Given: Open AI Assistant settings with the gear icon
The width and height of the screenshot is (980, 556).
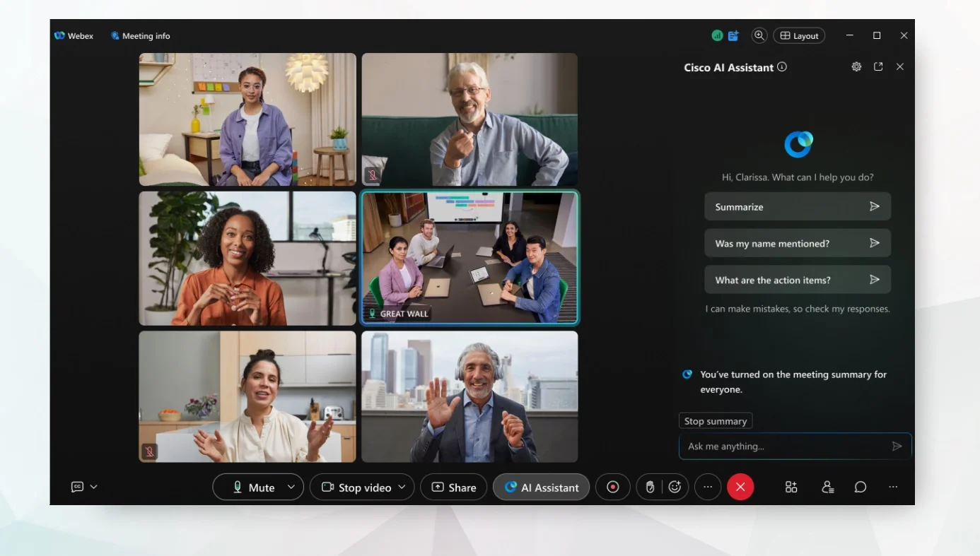Looking at the screenshot, I should click(x=856, y=66).
